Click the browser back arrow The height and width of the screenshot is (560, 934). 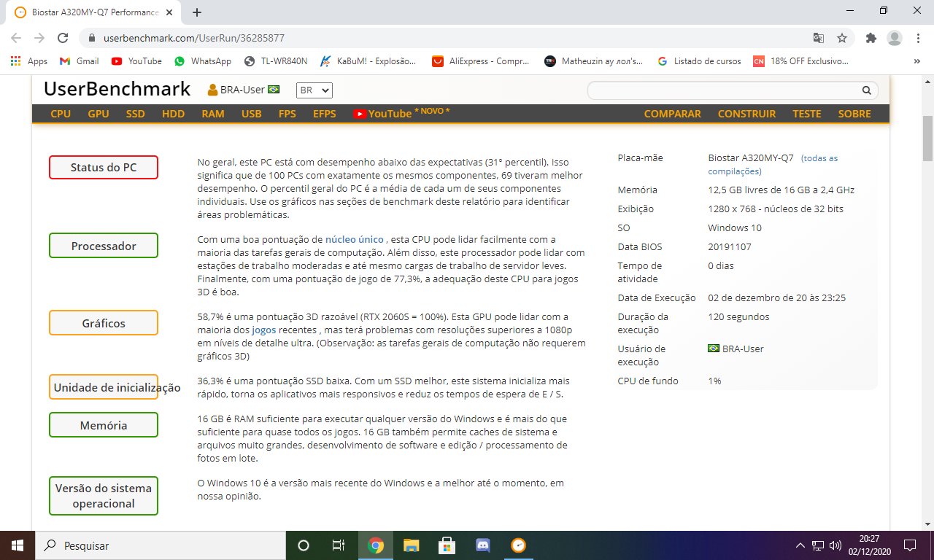point(16,38)
